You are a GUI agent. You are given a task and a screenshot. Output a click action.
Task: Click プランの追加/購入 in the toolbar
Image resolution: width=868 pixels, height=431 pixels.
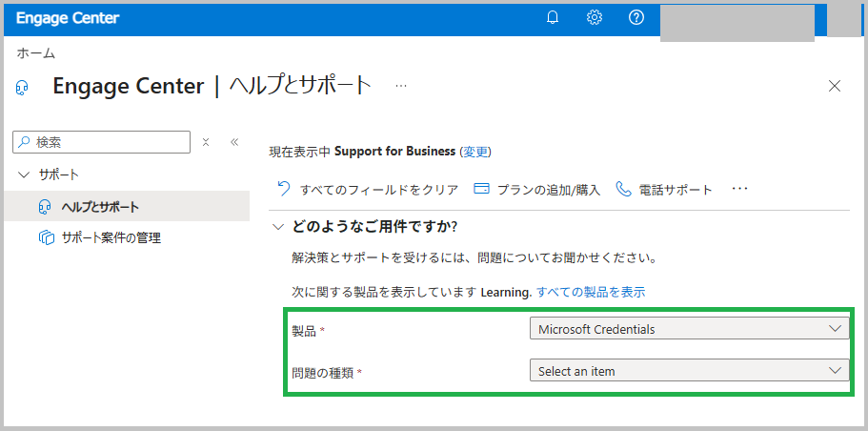pyautogui.click(x=537, y=190)
